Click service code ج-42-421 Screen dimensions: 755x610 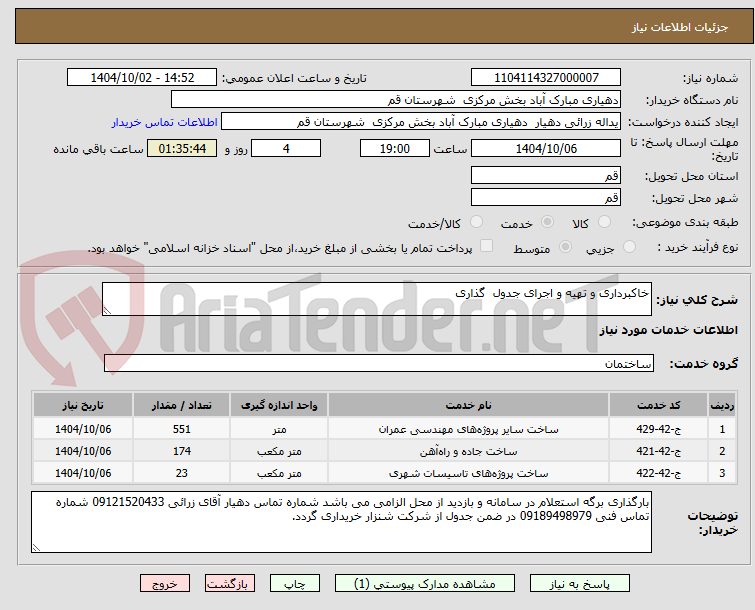(658, 451)
